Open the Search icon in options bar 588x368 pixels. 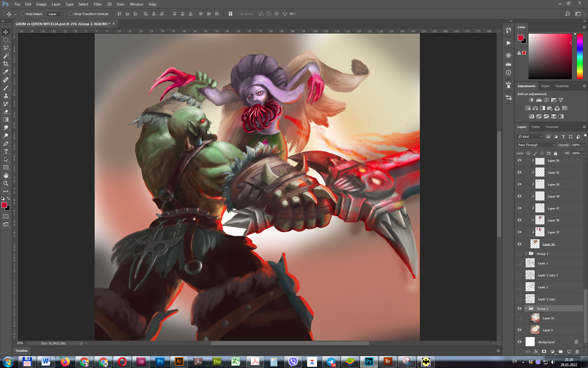[567, 14]
